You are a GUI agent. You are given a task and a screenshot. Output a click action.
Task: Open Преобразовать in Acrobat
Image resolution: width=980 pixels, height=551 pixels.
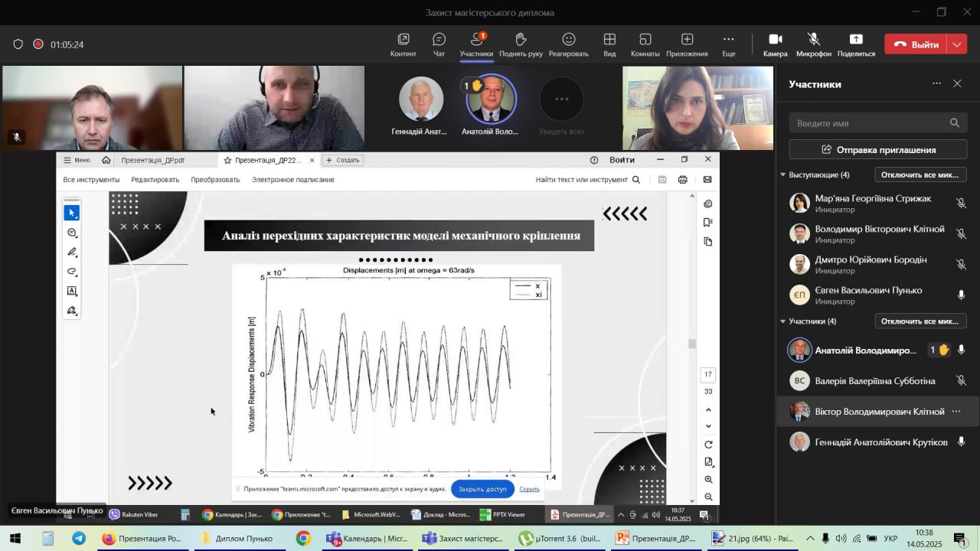tap(215, 180)
